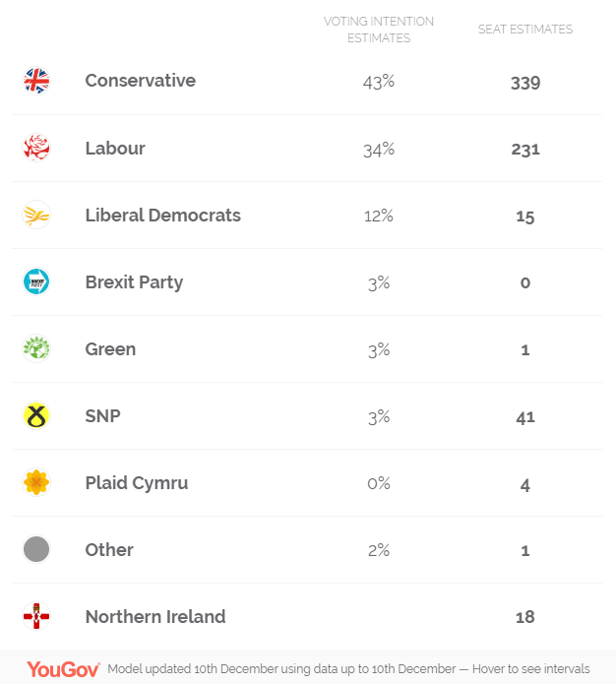Viewport: 616px width, 684px height.
Task: Click the Conservative seat estimate 339
Action: 525,83
